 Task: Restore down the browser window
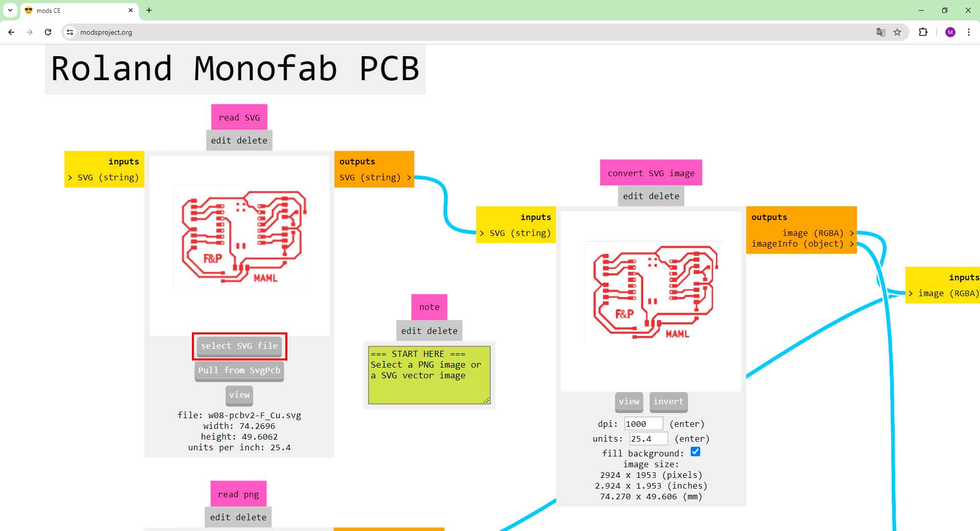click(945, 10)
